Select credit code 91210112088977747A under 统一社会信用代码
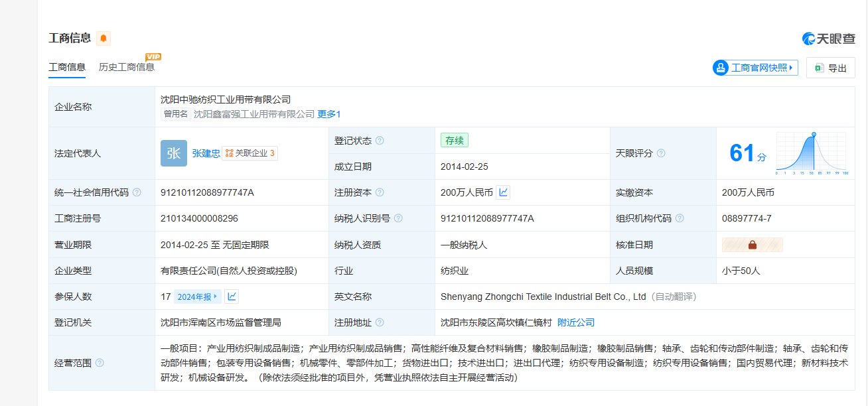 pyautogui.click(x=207, y=192)
